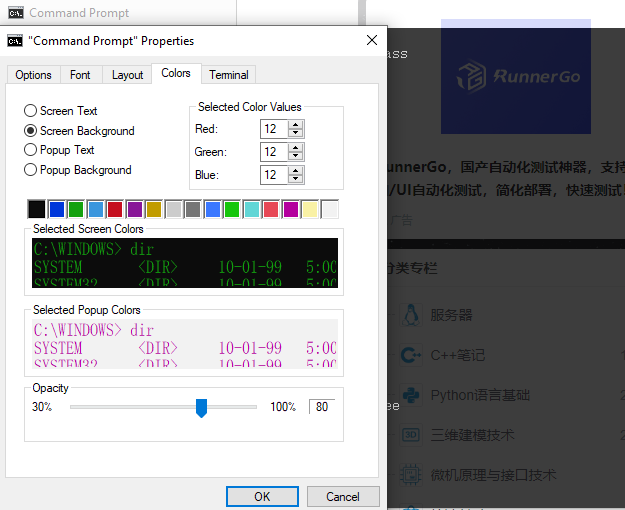This screenshot has height=510, width=625.
Task: Pick the pale yellow color swatch
Action: click(311, 209)
